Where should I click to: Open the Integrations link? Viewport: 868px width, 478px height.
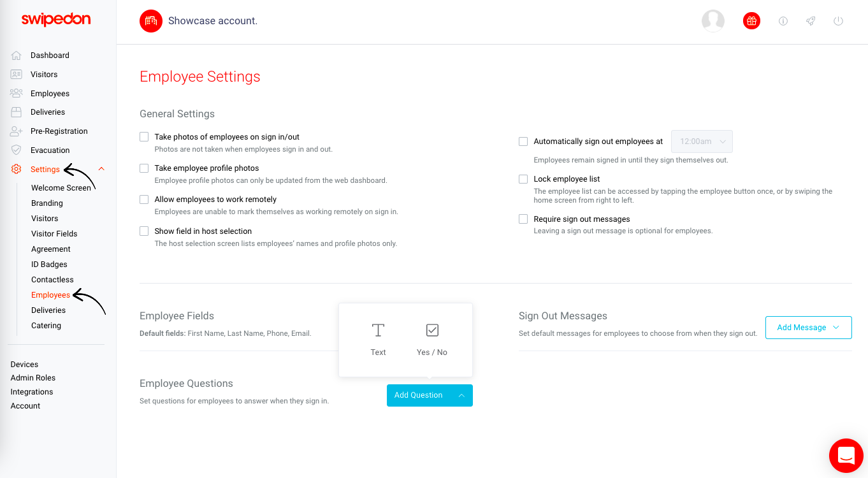tap(32, 392)
